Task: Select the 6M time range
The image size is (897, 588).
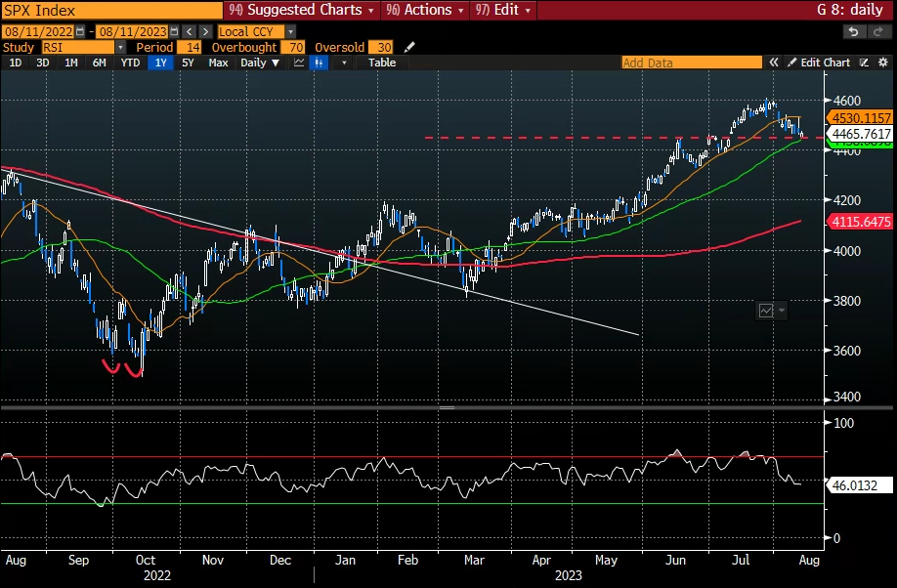Action: (99, 63)
